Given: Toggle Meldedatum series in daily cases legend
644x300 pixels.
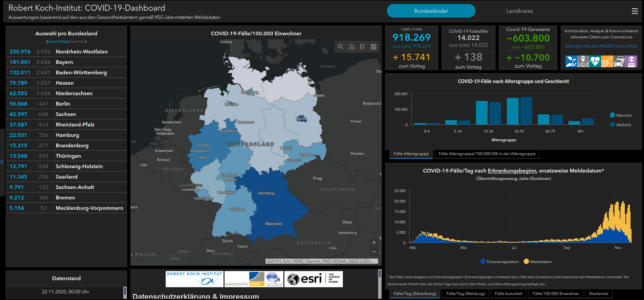Looking at the screenshot, I should (x=526, y=262).
